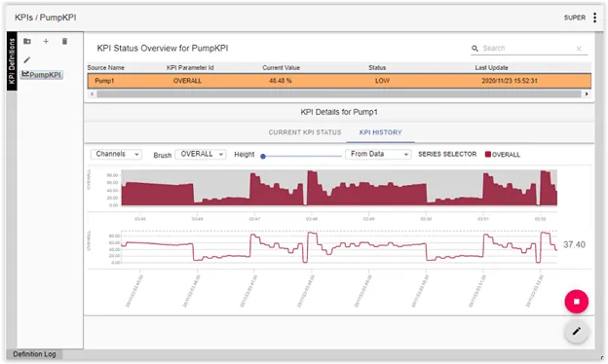Click the LOW status cell
Viewport: 608px width, 364px height.
click(x=382, y=81)
